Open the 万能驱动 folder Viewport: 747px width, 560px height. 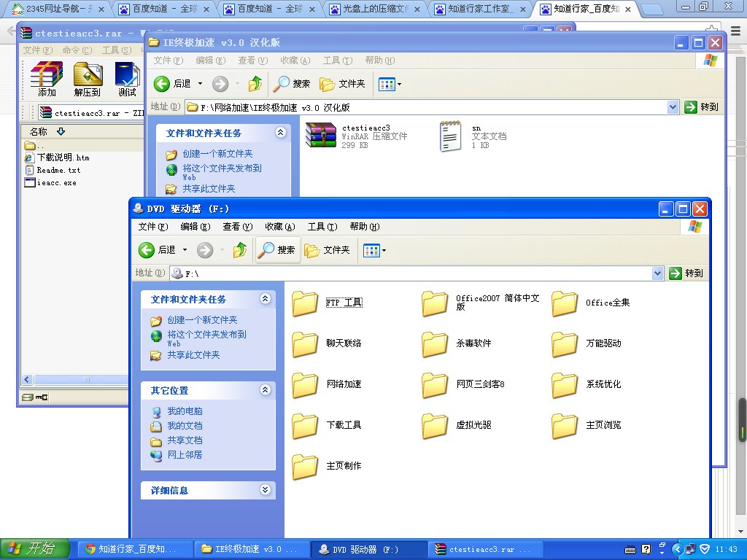565,343
